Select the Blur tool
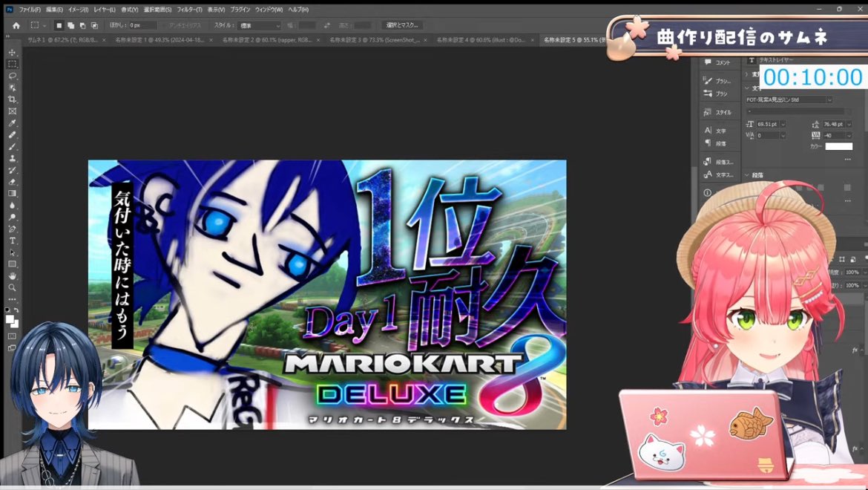The height and width of the screenshot is (490, 868). click(12, 206)
